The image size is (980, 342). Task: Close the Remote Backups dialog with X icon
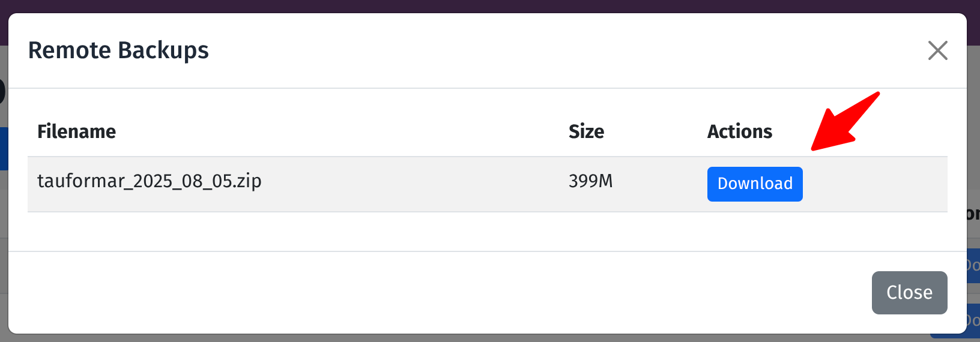(937, 50)
